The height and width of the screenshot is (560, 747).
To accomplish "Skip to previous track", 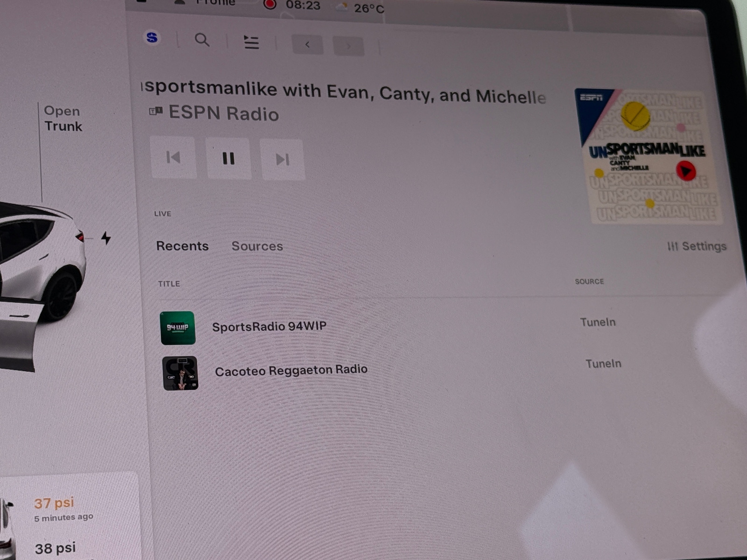I will click(173, 158).
